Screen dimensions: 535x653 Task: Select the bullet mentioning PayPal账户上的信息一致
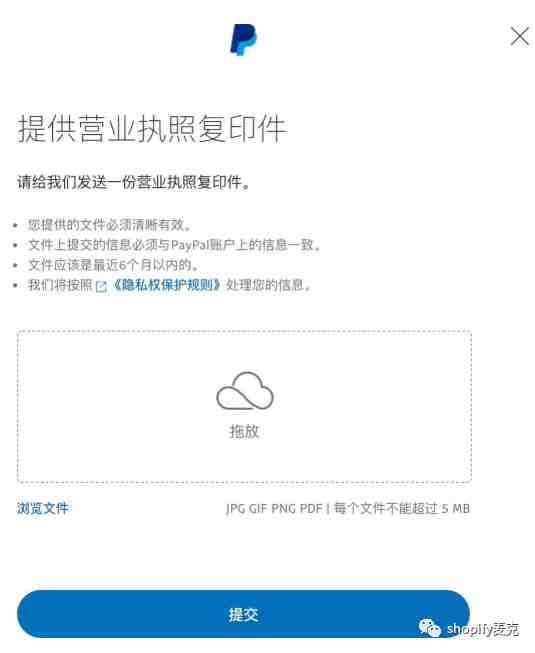[x=174, y=245]
